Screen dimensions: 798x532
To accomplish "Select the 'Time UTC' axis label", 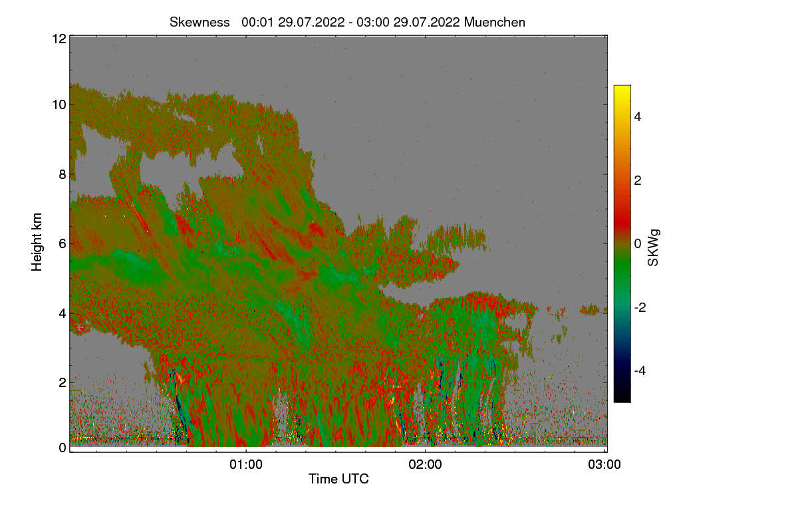I will click(338, 479).
